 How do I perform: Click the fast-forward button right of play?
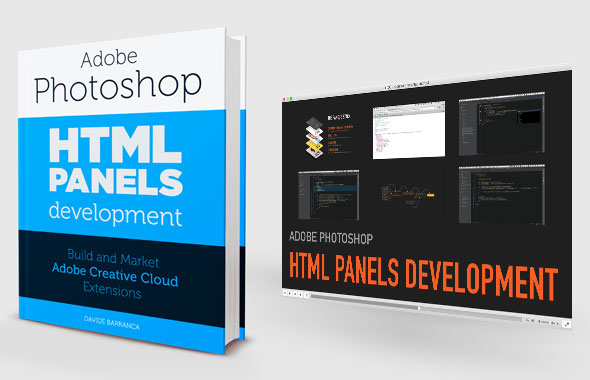pyautogui.click(x=295, y=294)
